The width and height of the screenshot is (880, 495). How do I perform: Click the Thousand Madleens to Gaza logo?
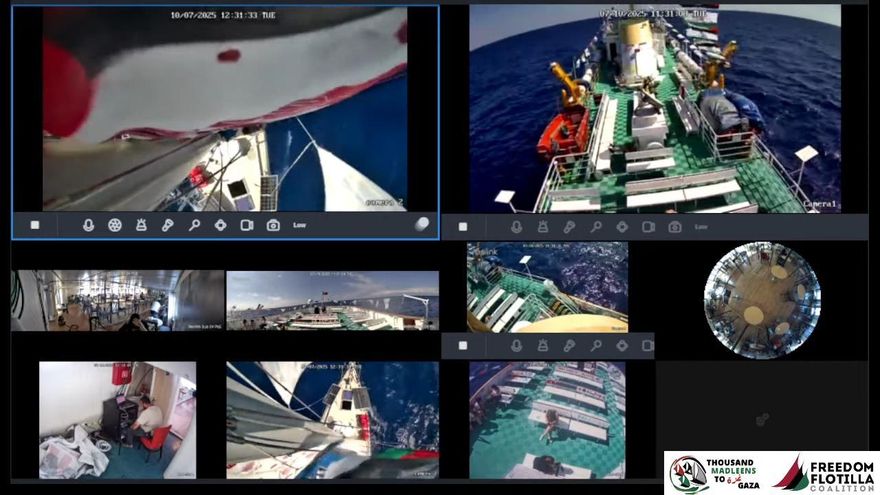(x=716, y=475)
